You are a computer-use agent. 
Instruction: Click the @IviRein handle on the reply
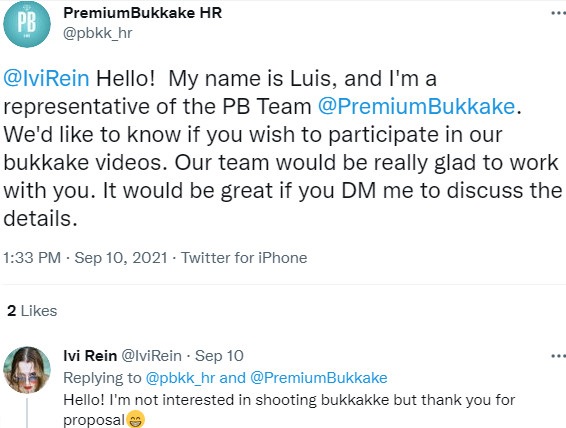[x=152, y=356]
